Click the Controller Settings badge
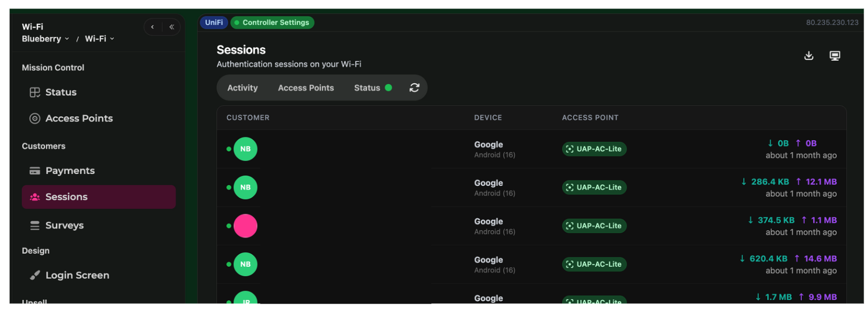This screenshot has width=868, height=311. click(273, 22)
